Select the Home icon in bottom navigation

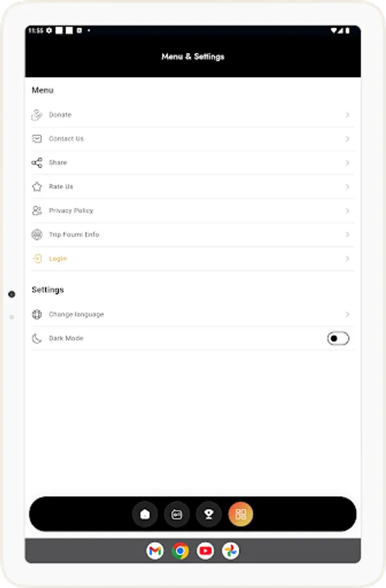(x=145, y=515)
